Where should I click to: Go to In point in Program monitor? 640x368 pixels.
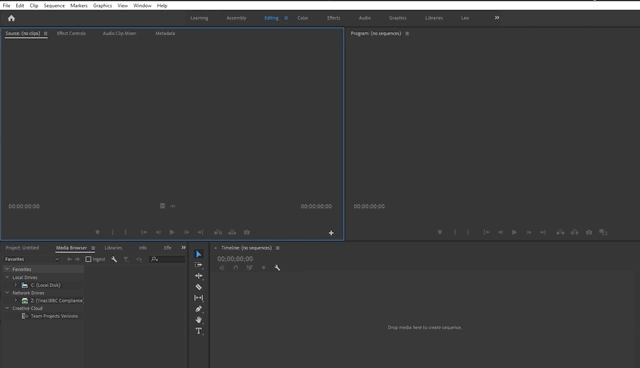pos(487,232)
